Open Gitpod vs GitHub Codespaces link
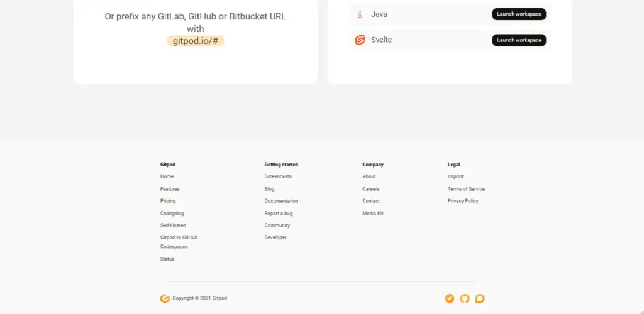The width and height of the screenshot is (644, 314). coord(179,242)
